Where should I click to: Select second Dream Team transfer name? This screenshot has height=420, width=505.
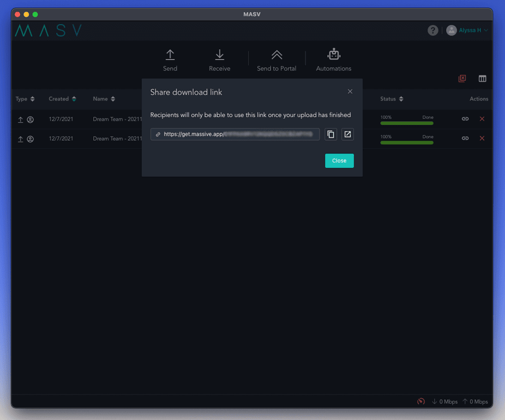coord(117,139)
